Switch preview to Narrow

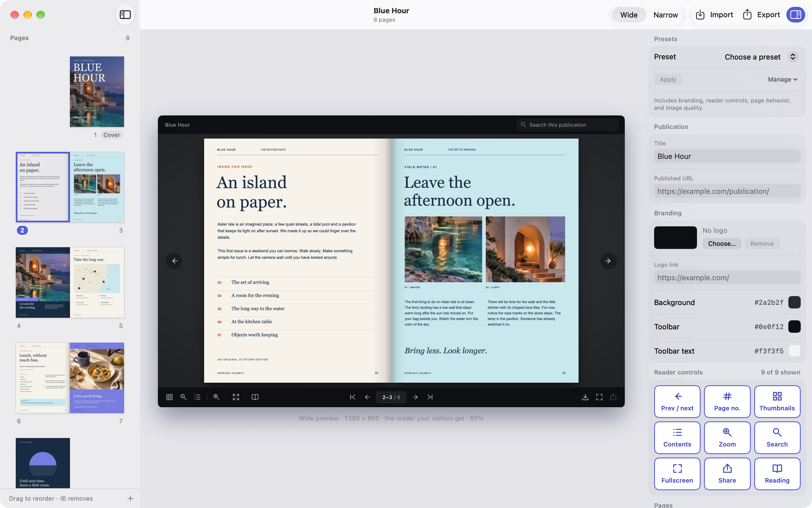(x=665, y=15)
